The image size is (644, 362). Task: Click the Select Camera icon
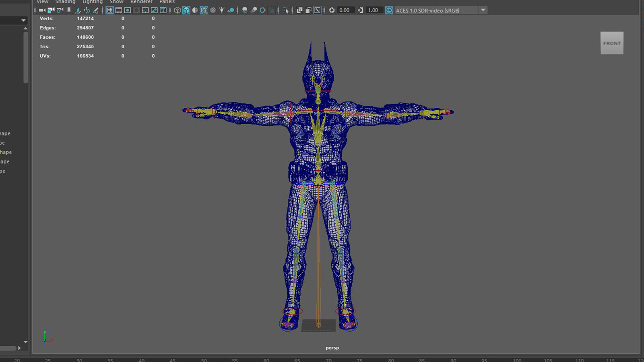coord(42,10)
